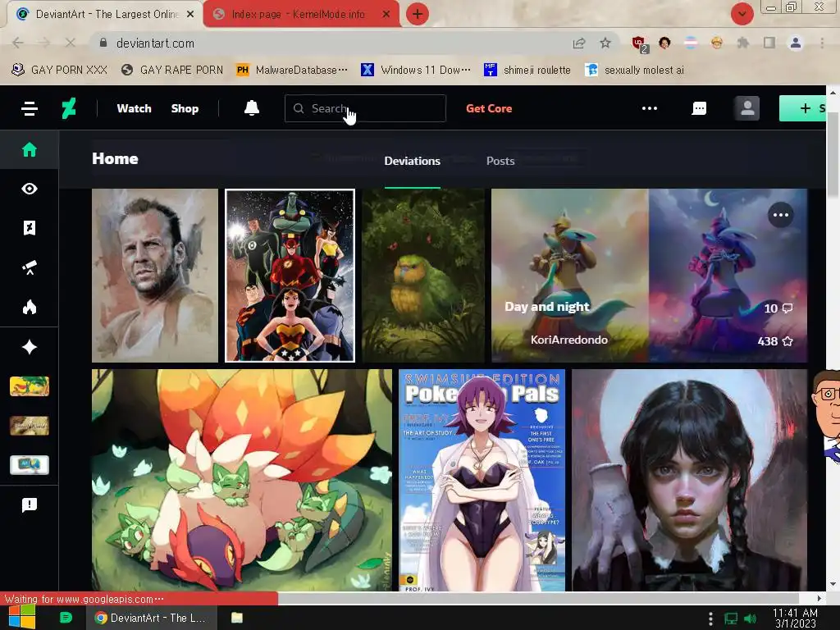Open the Chrome three-dot menu
The height and width of the screenshot is (630, 840).
coord(822,43)
